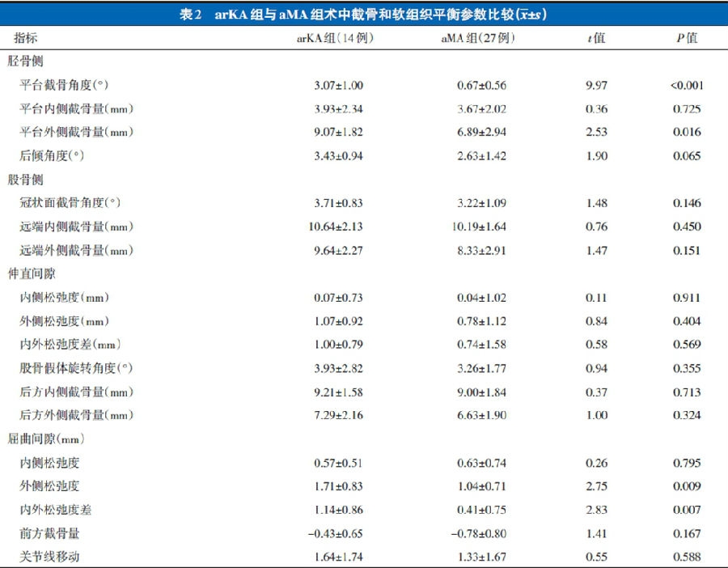This screenshot has width=728, height=568.
Task: Click the 胫骨侧 section heading
Action: point(26,61)
